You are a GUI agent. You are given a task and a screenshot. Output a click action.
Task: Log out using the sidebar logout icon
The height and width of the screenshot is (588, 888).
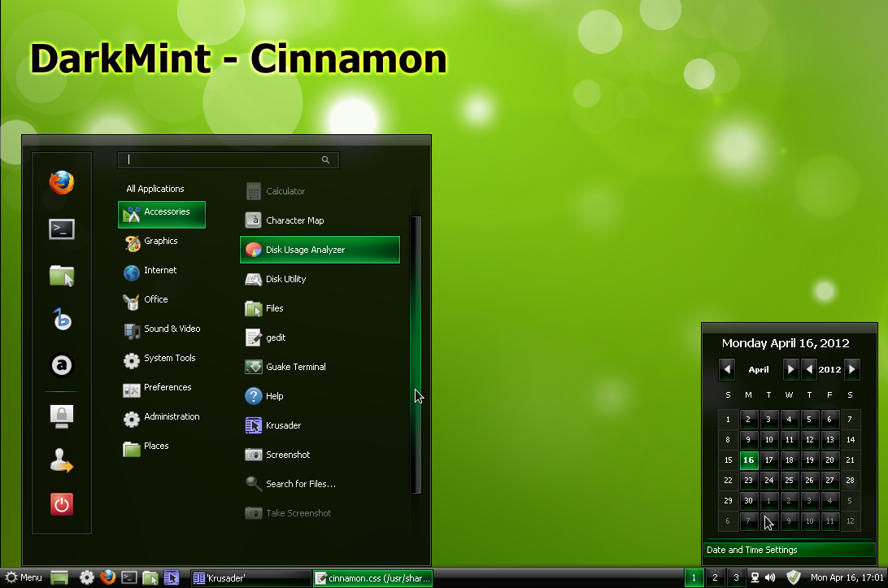(62, 460)
